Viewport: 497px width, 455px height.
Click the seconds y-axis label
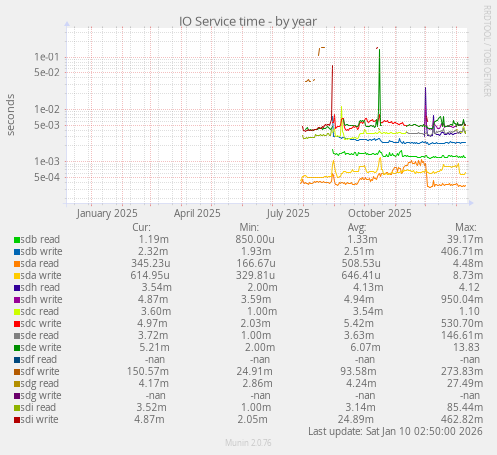pyautogui.click(x=11, y=115)
